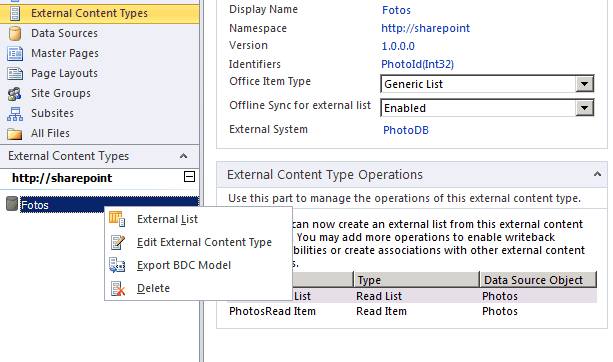Click Photos in the Read List row
This screenshot has width=613, height=362.
(500, 296)
